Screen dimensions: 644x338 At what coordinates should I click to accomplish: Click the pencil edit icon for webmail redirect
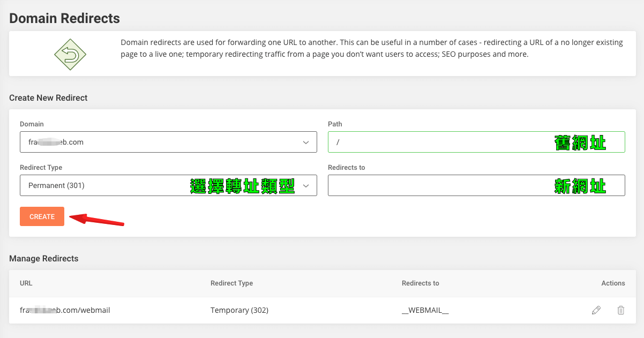click(x=596, y=310)
